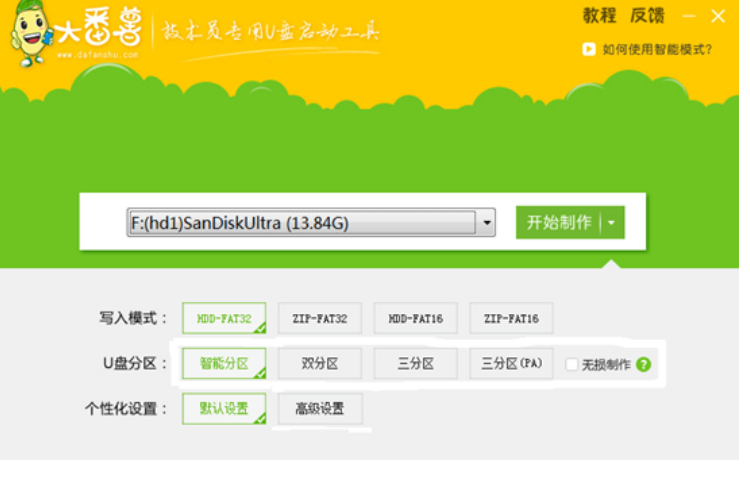Select ZIP-FAT16 write mode

coord(511,318)
